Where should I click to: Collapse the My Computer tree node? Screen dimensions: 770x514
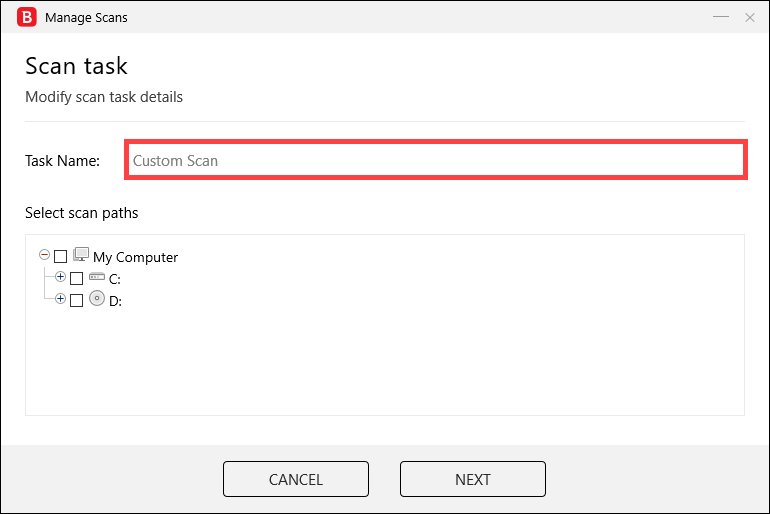tap(44, 255)
